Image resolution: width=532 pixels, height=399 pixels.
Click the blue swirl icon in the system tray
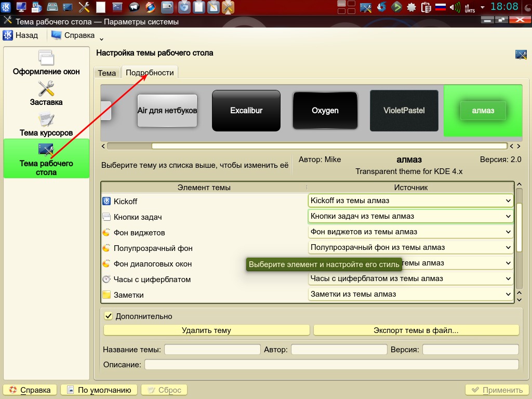coord(381,7)
